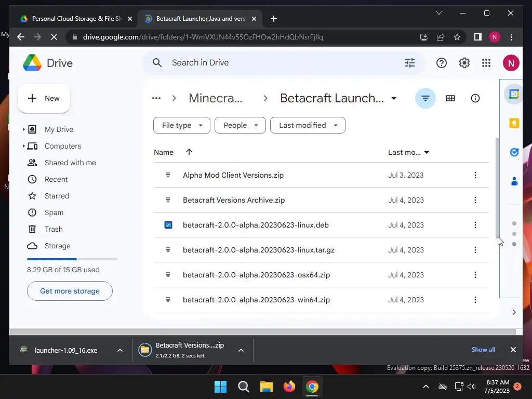This screenshot has width=532, height=399.
Task: Show hidden breadcrumb folders ellipsis
Action: click(x=156, y=98)
